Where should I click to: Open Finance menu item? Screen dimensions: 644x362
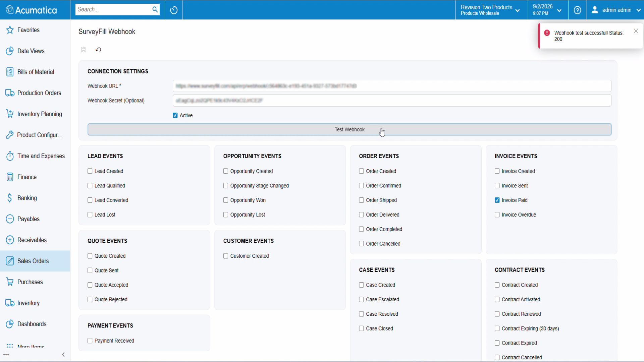tap(35, 177)
